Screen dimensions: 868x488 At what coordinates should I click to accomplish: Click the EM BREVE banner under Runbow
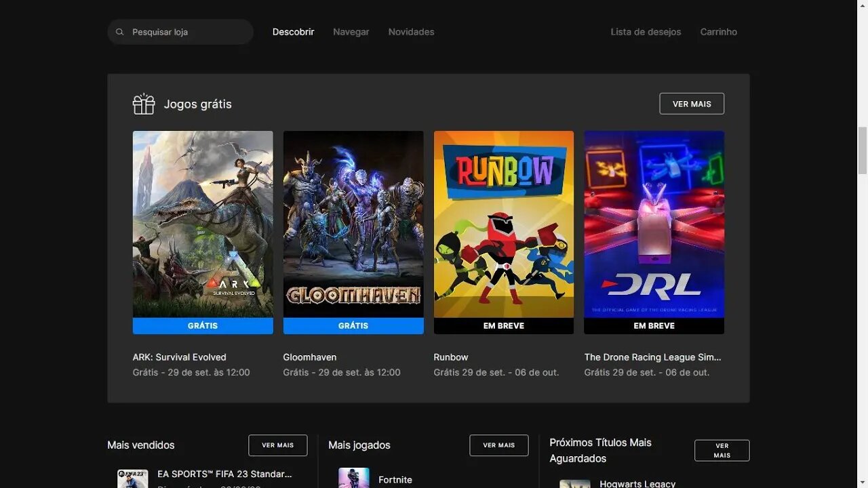[504, 326]
